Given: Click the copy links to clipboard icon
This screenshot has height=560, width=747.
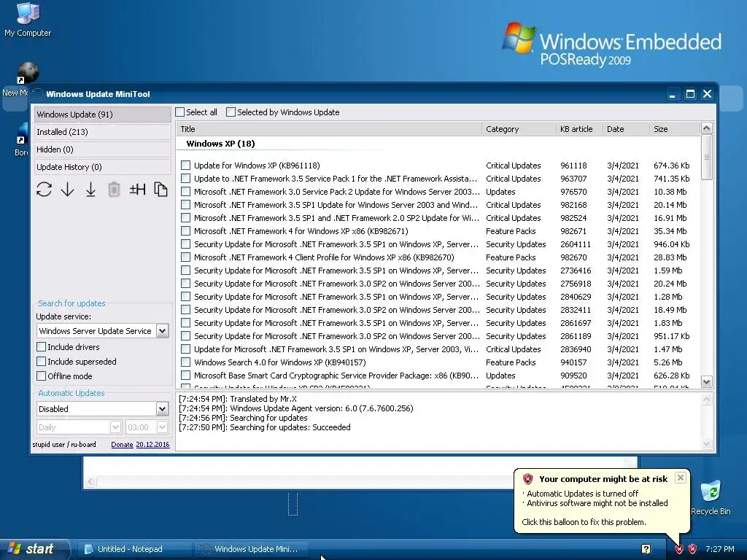Looking at the screenshot, I should [x=160, y=190].
